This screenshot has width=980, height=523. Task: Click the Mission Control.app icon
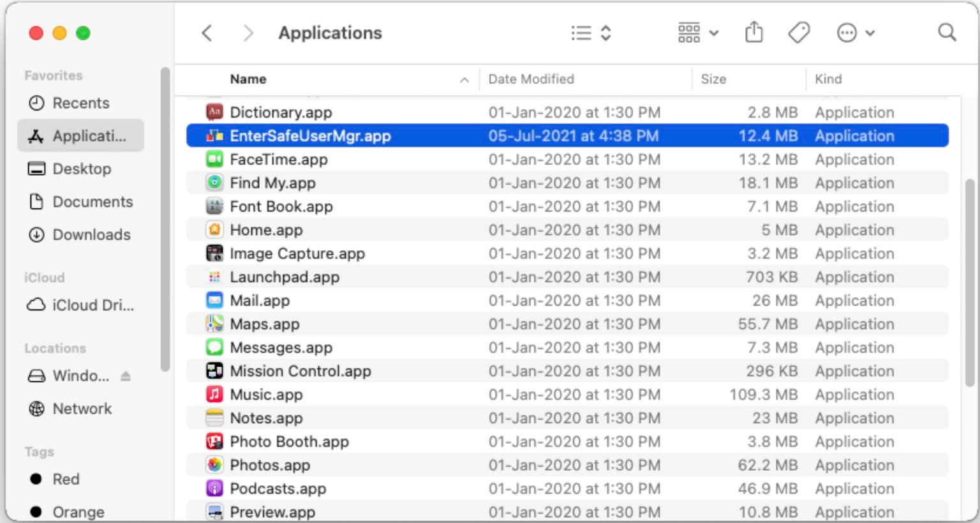214,371
